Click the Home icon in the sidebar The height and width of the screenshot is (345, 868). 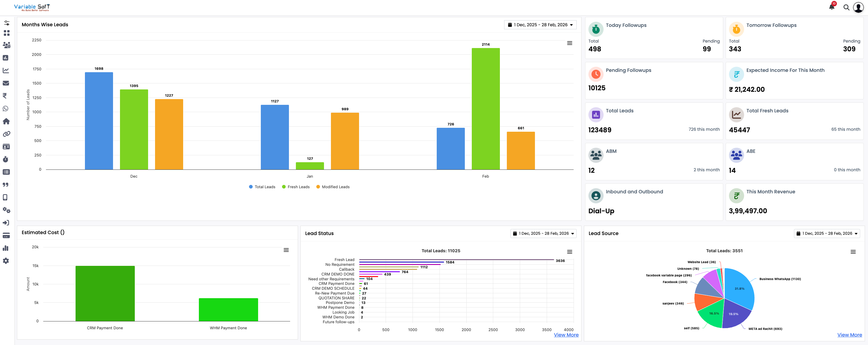point(6,121)
